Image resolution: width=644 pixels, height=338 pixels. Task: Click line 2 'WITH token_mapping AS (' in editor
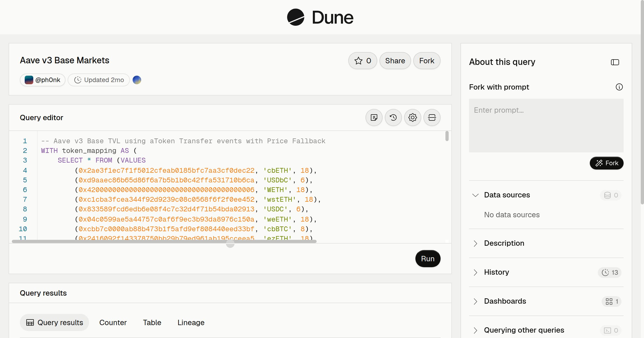pyautogui.click(x=89, y=151)
